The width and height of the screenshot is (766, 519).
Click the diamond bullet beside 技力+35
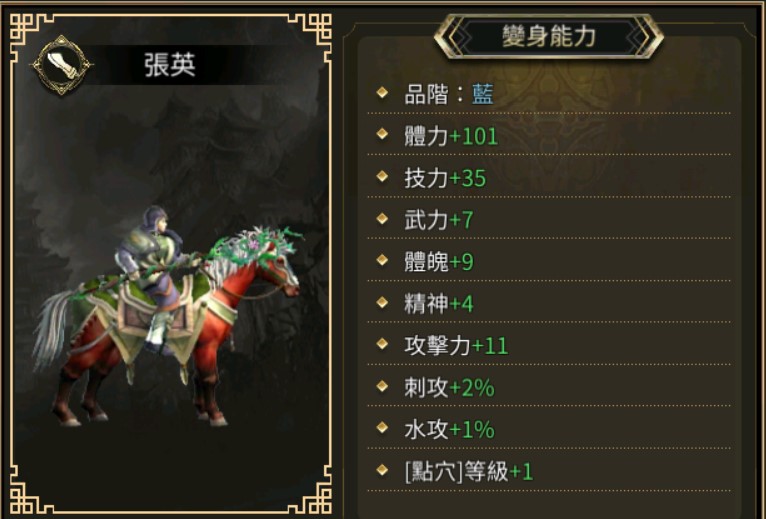(383, 176)
